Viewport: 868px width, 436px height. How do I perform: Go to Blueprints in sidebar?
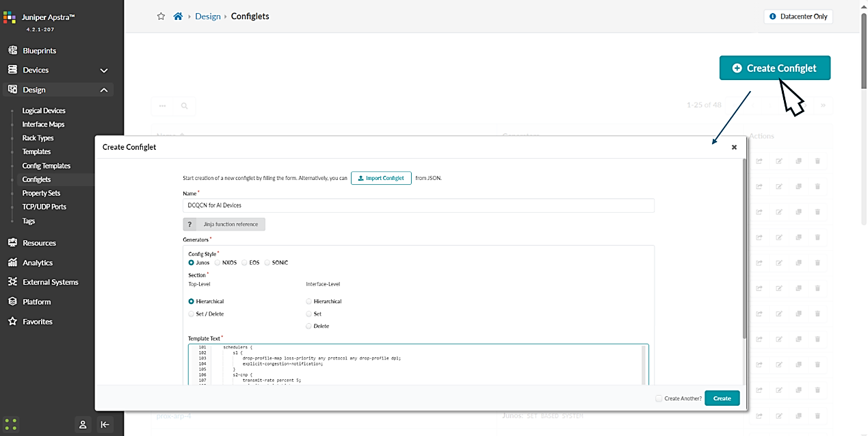pos(39,51)
